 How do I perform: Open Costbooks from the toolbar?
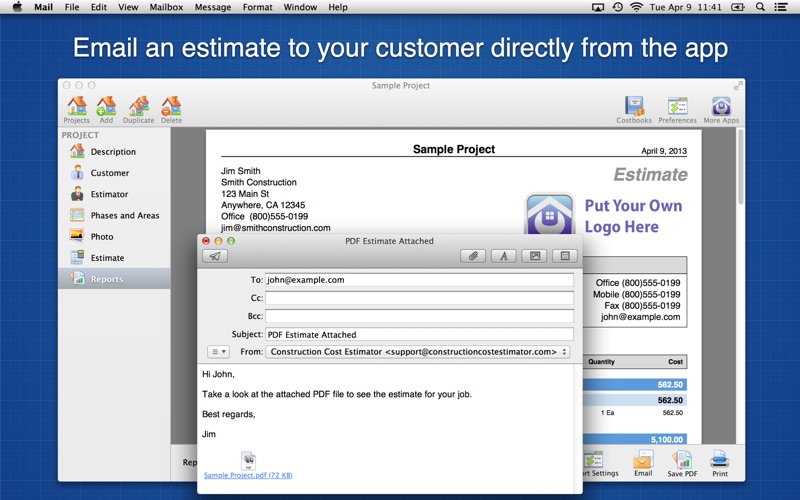[x=634, y=108]
